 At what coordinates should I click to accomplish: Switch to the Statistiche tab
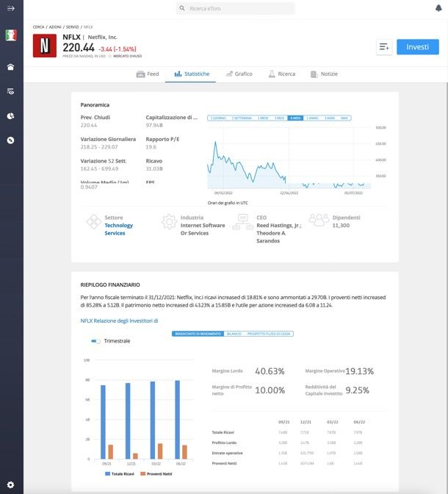[x=192, y=74]
